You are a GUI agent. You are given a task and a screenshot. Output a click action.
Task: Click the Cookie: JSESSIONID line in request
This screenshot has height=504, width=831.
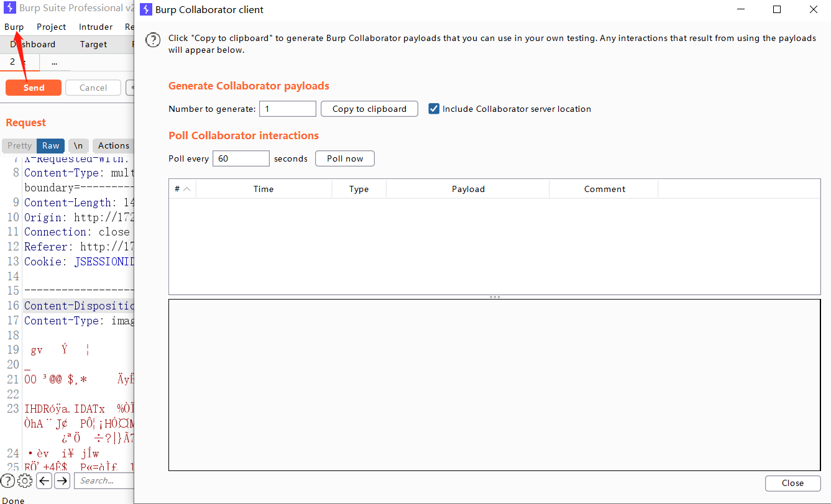[x=79, y=262]
